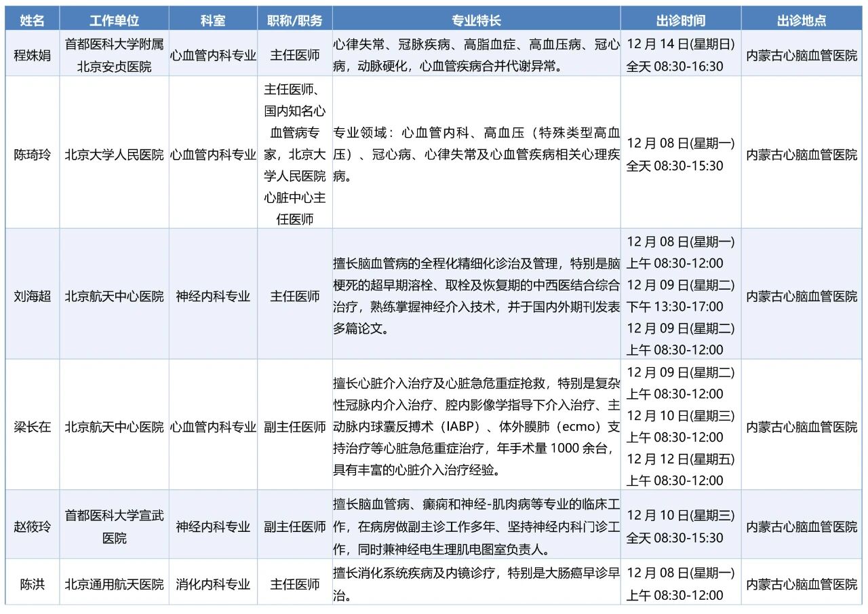Click the 科室 column header

click(213, 20)
